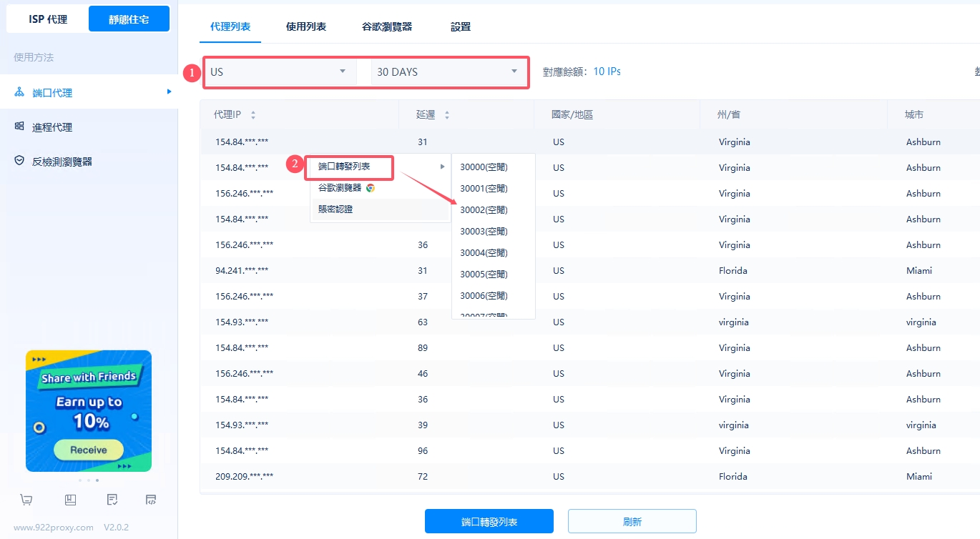Expand the 端口轉發列表 submenu arrow

pyautogui.click(x=442, y=167)
